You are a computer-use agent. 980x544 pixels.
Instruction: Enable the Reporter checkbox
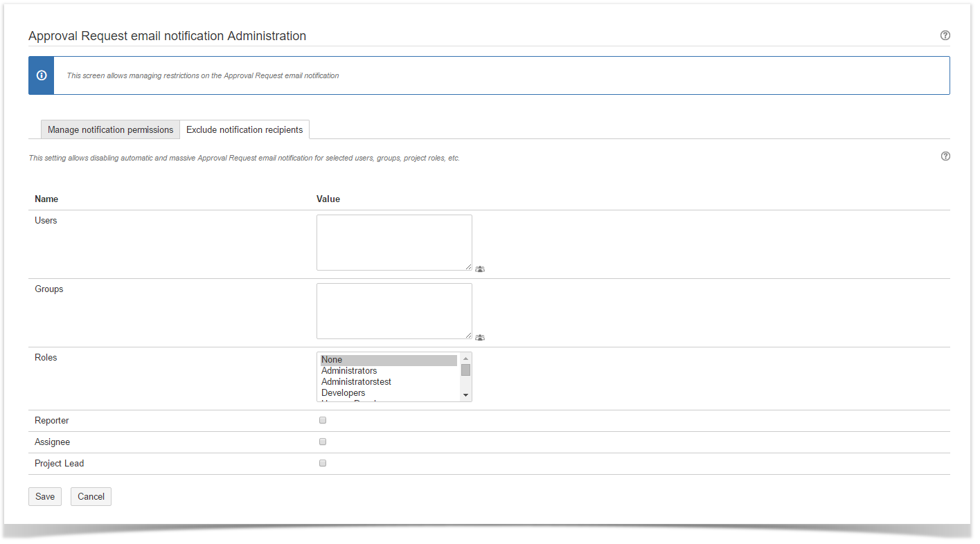323,420
